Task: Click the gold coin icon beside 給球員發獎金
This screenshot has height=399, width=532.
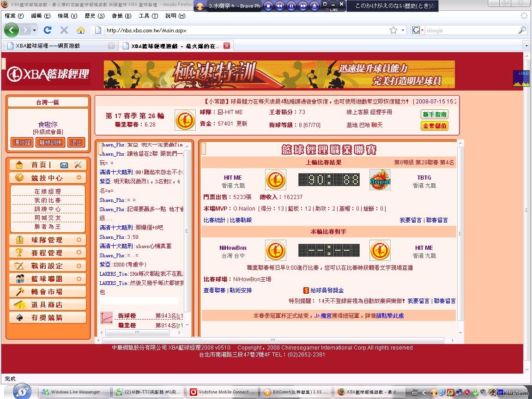Action: (306, 290)
